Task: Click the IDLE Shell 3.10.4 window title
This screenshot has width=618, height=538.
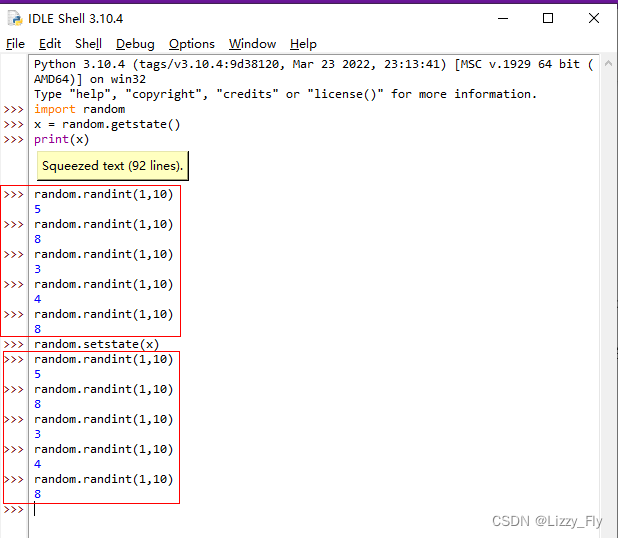Action: click(75, 19)
